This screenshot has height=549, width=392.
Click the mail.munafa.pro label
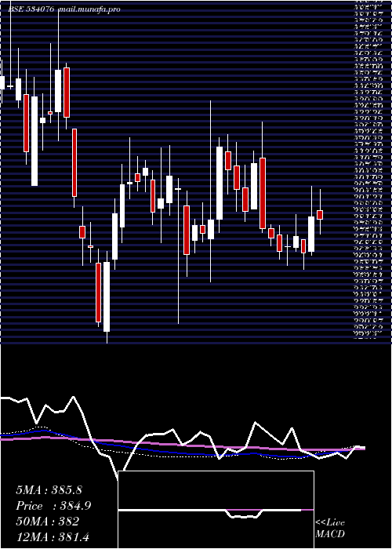point(89,9)
